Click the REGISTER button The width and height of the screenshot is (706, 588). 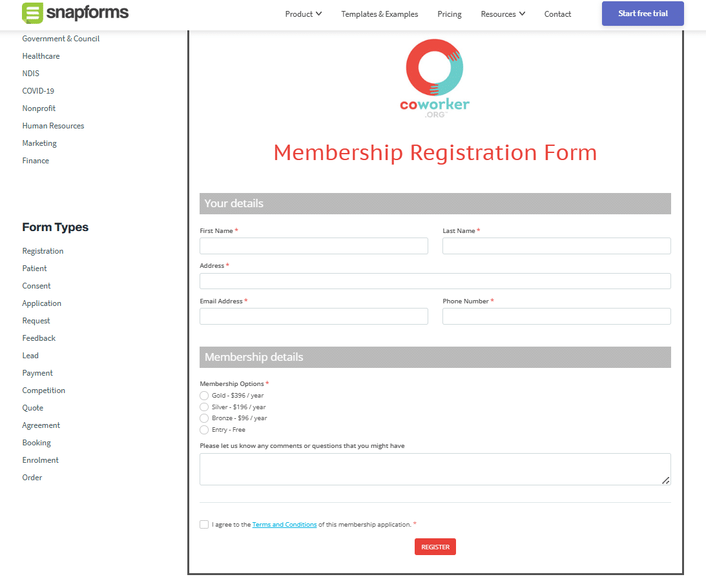pyautogui.click(x=435, y=546)
